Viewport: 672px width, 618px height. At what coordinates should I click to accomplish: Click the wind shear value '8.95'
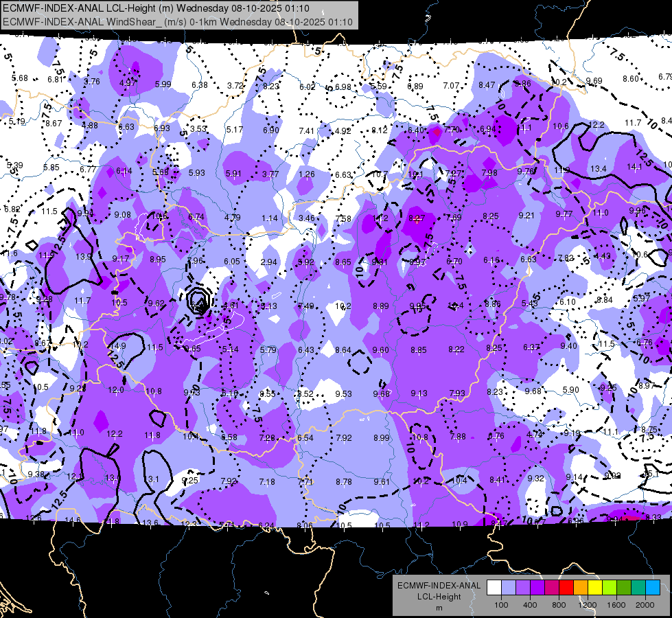pos(158,259)
